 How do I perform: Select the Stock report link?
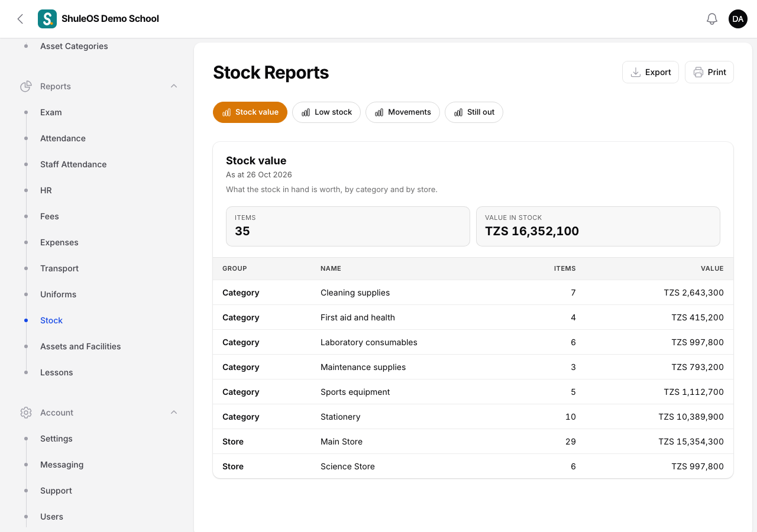[51, 320]
